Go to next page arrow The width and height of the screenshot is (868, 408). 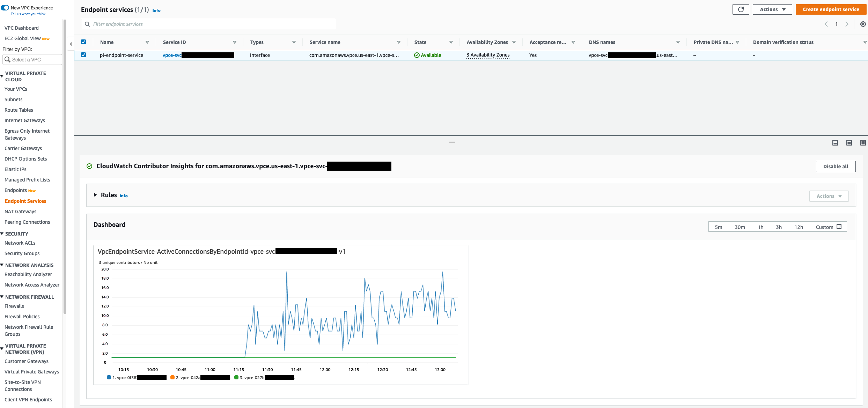(847, 24)
